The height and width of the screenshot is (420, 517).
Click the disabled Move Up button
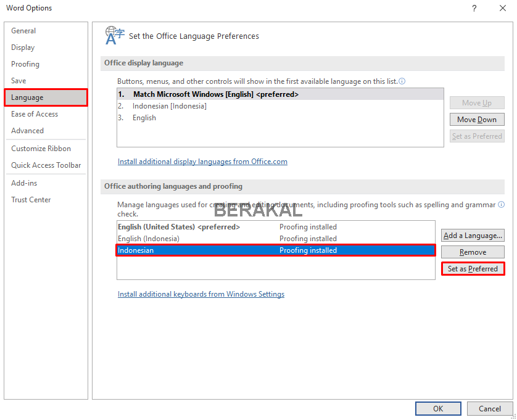pos(477,103)
